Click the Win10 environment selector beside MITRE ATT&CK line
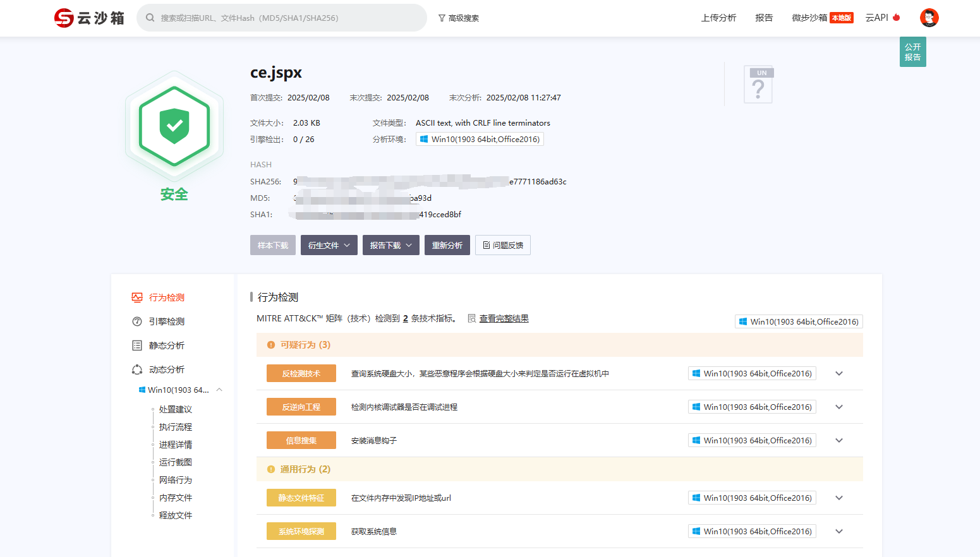 pyautogui.click(x=799, y=321)
